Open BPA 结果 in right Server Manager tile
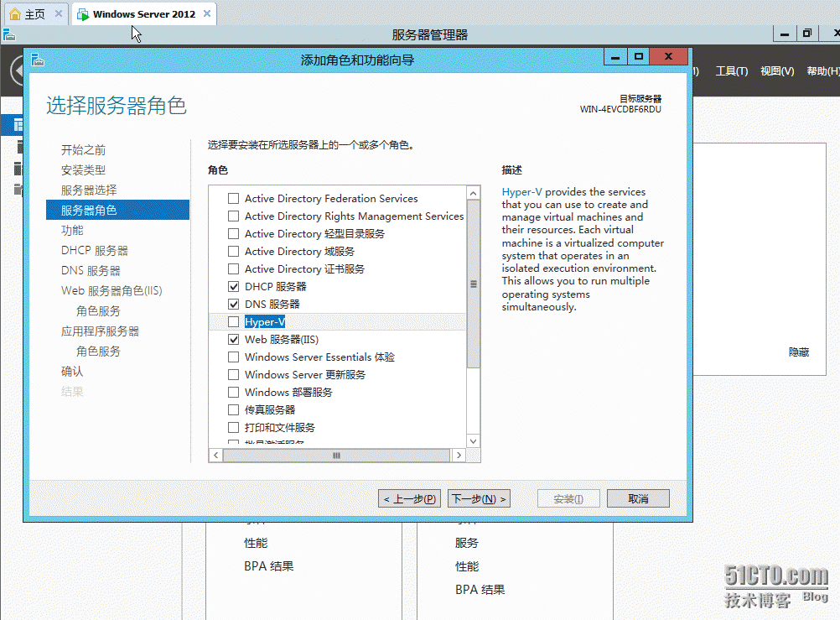 click(480, 590)
